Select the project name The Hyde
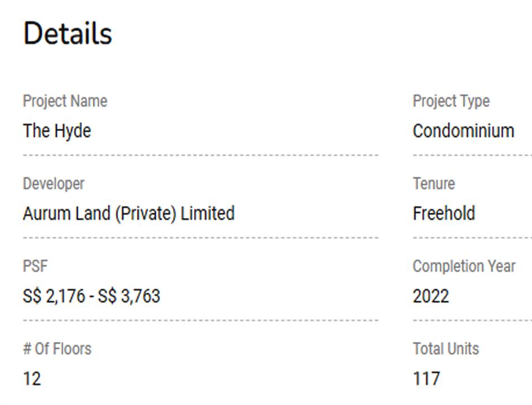This screenshot has height=405, width=532. (57, 131)
